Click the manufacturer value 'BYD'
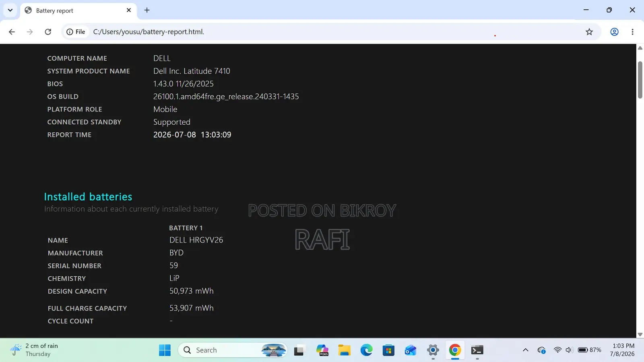Screen dimensions: 644x362 coord(176,253)
